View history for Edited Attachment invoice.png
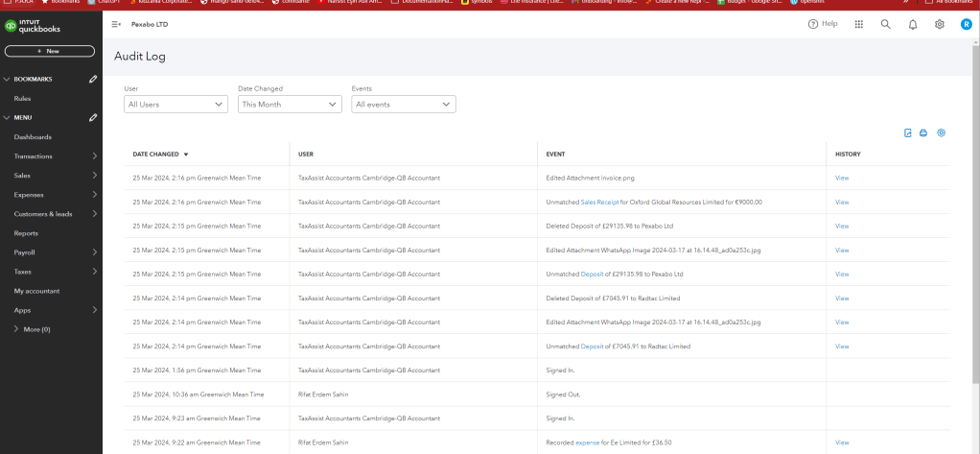 click(842, 179)
